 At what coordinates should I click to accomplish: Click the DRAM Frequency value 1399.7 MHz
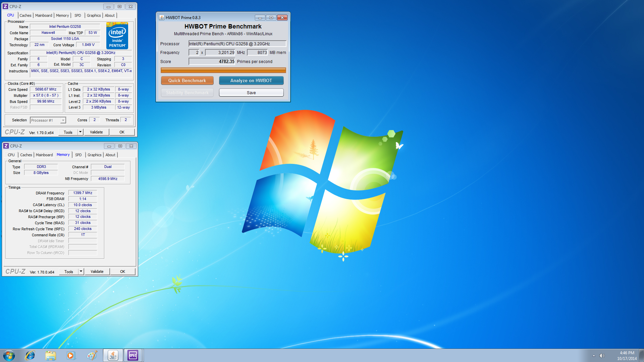[83, 193]
